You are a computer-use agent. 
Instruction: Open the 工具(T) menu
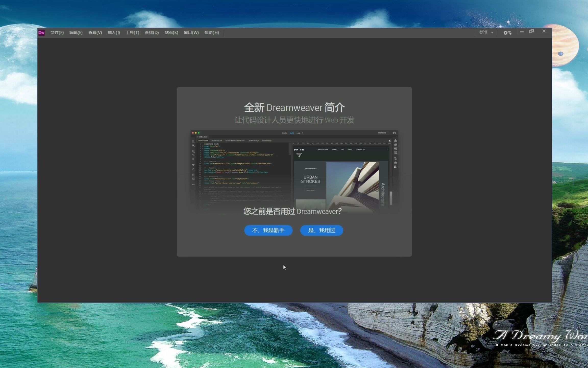coord(132,32)
